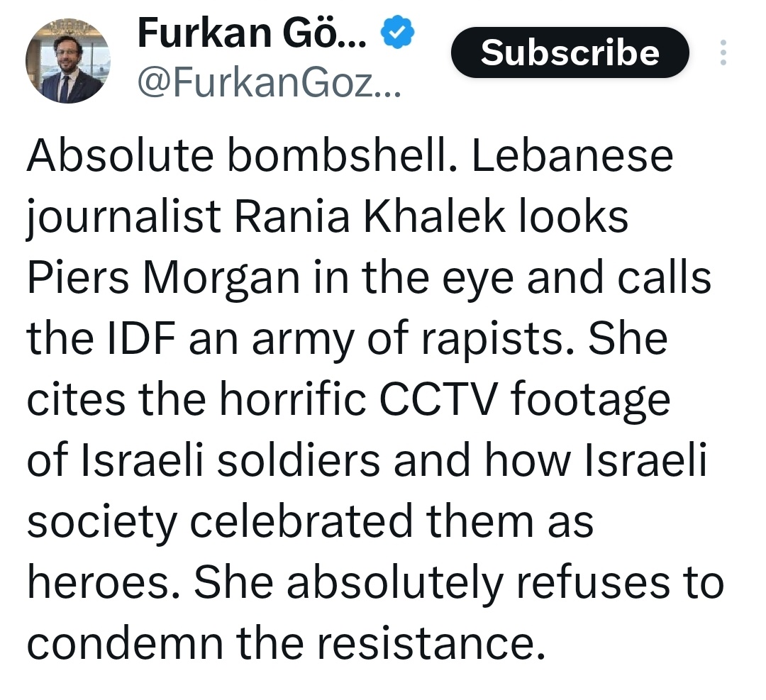Open the three-dot more options menu
This screenshot has height=700, width=766.
(723, 52)
